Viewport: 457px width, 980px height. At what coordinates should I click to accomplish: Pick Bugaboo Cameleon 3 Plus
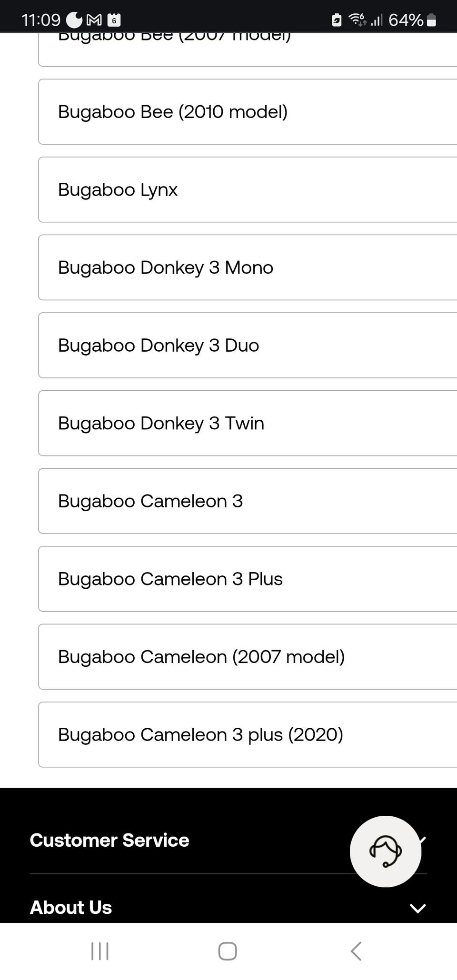pyautogui.click(x=248, y=579)
